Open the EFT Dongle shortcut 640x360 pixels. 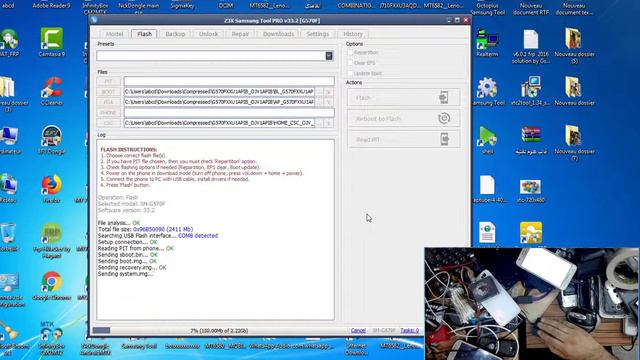pos(51,140)
